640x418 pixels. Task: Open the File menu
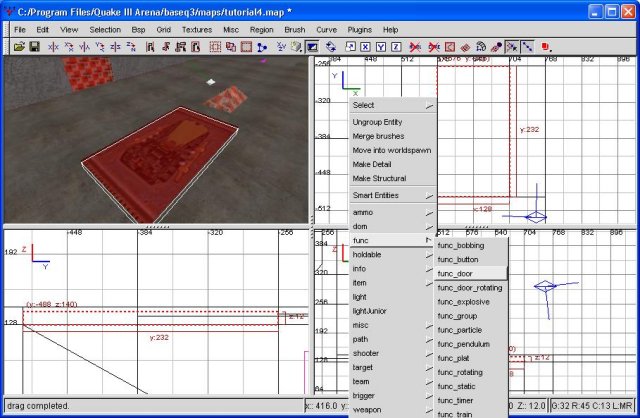click(x=20, y=30)
